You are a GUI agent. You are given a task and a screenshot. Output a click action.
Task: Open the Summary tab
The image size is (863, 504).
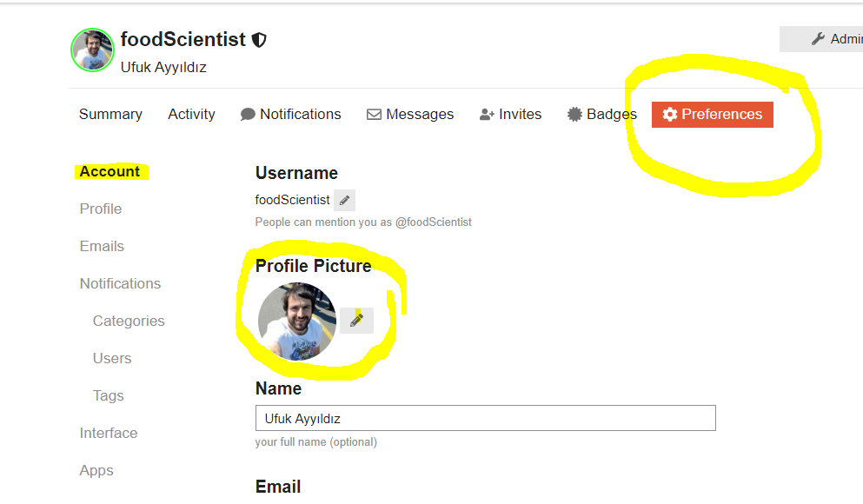[110, 115]
